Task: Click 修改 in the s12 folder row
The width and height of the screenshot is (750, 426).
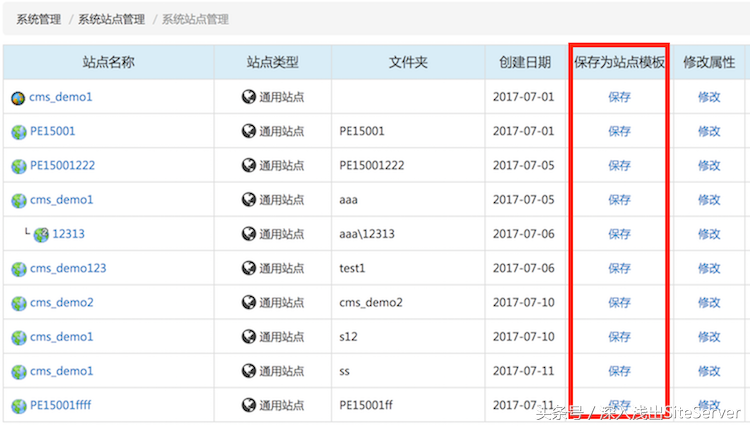Action: pos(709,337)
